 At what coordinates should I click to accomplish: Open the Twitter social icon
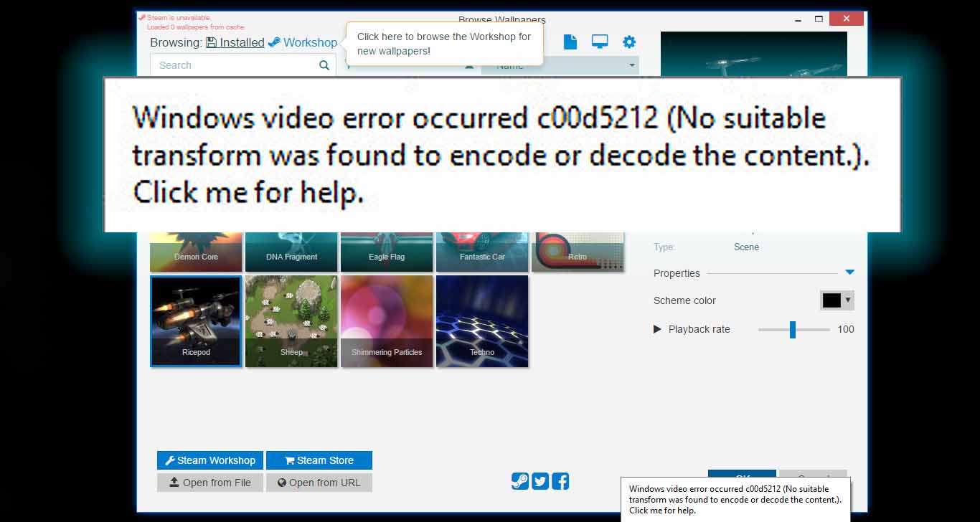(x=540, y=481)
